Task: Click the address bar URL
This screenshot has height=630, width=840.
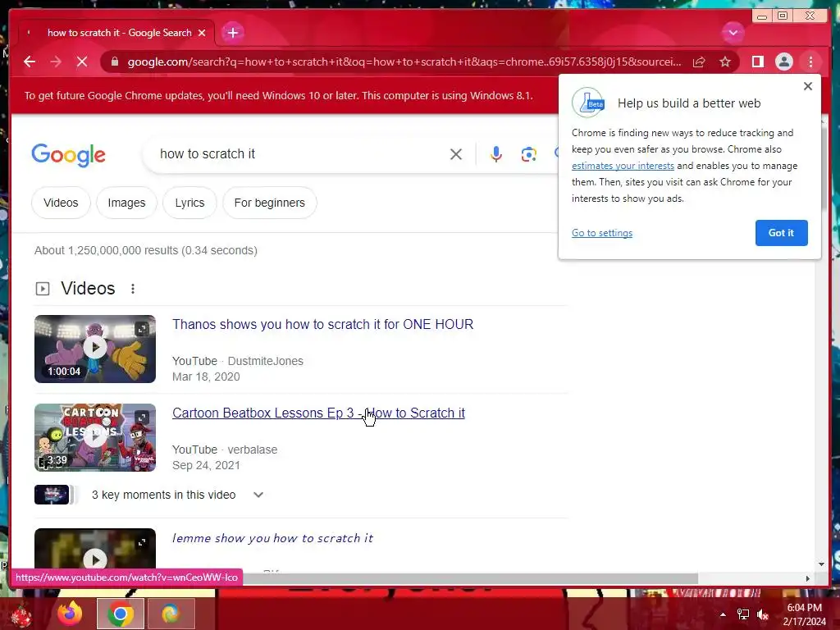Action: point(404,62)
